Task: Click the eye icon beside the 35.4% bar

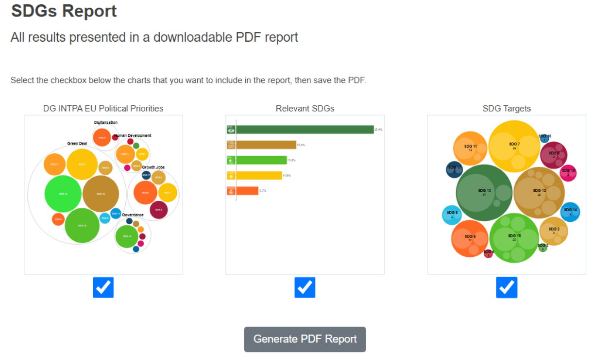Action: point(231,130)
